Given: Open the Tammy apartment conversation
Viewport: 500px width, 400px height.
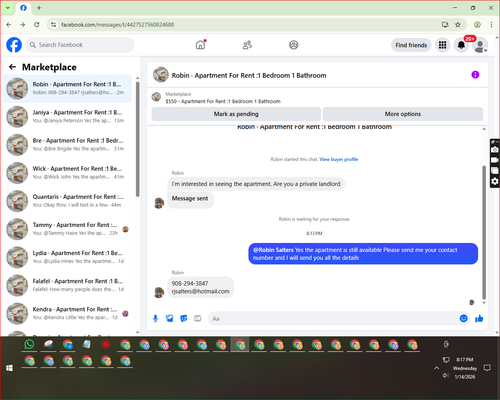Looking at the screenshot, I should coord(68,229).
